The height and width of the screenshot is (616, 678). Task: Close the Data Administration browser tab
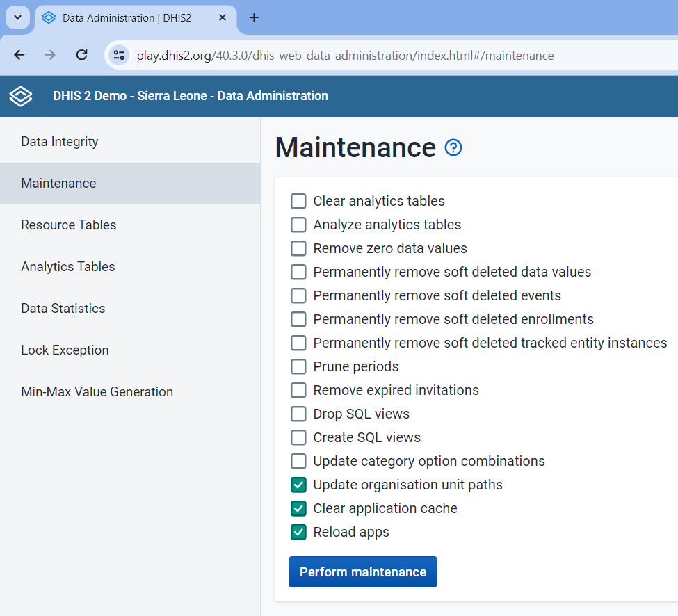223,17
